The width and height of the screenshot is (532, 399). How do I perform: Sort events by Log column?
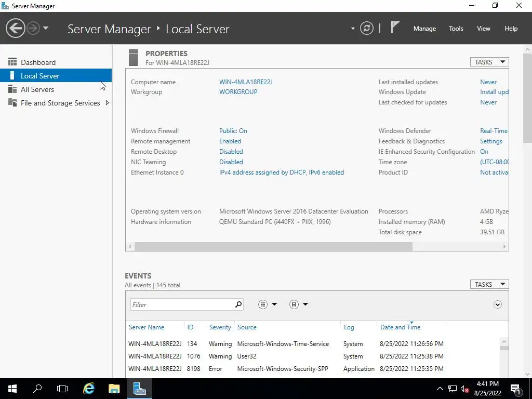(349, 327)
